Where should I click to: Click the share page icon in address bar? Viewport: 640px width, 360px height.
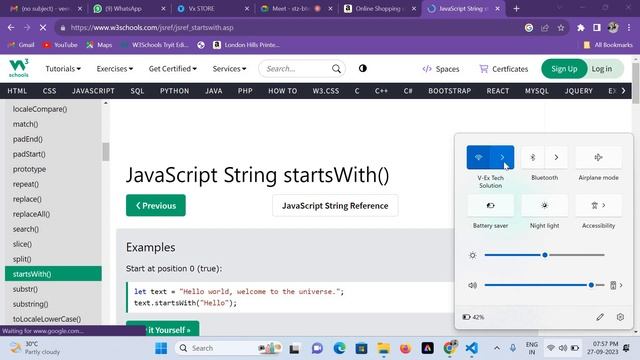coord(545,27)
